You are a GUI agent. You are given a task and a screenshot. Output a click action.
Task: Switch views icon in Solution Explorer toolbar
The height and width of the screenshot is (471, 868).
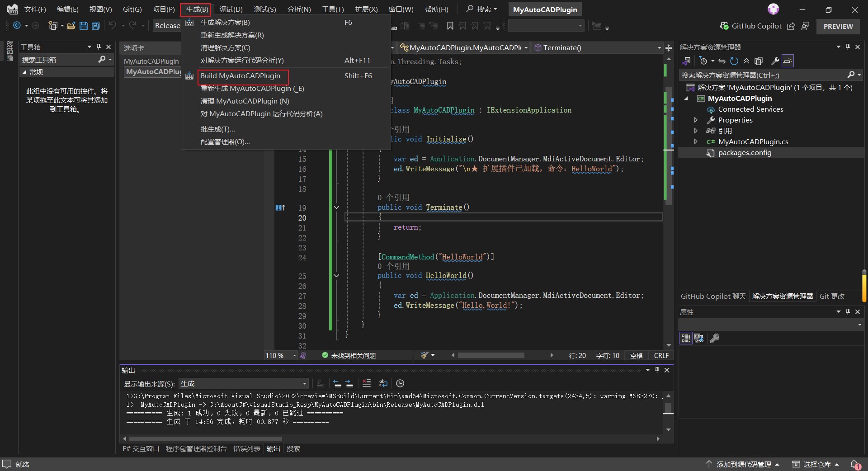(686, 61)
